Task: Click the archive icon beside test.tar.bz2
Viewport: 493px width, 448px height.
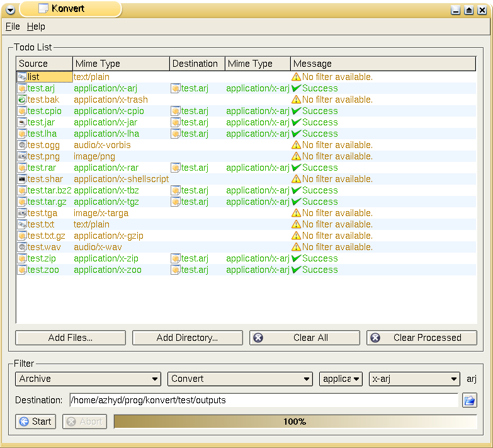Action: [x=22, y=190]
